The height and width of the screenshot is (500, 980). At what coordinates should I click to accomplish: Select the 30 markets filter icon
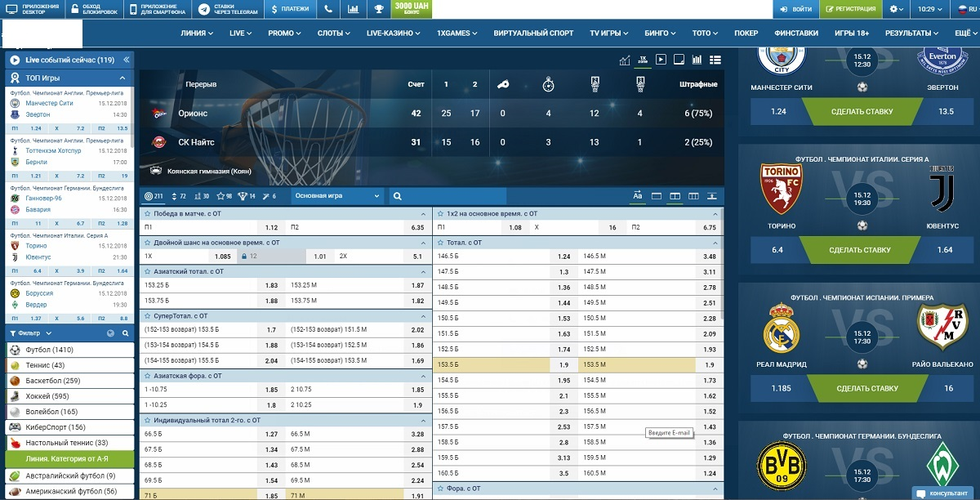pos(201,196)
